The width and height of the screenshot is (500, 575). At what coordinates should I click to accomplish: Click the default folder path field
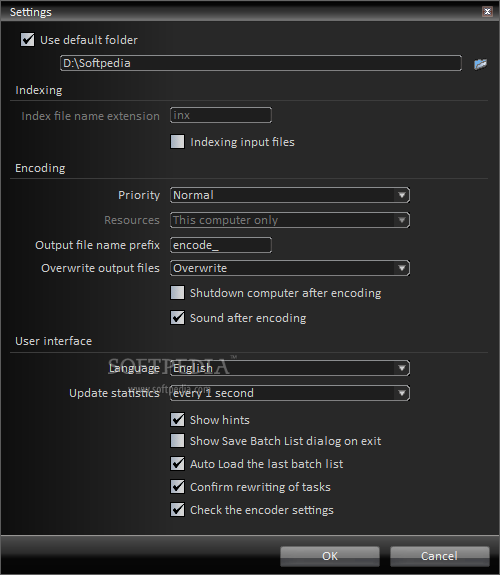pos(261,63)
